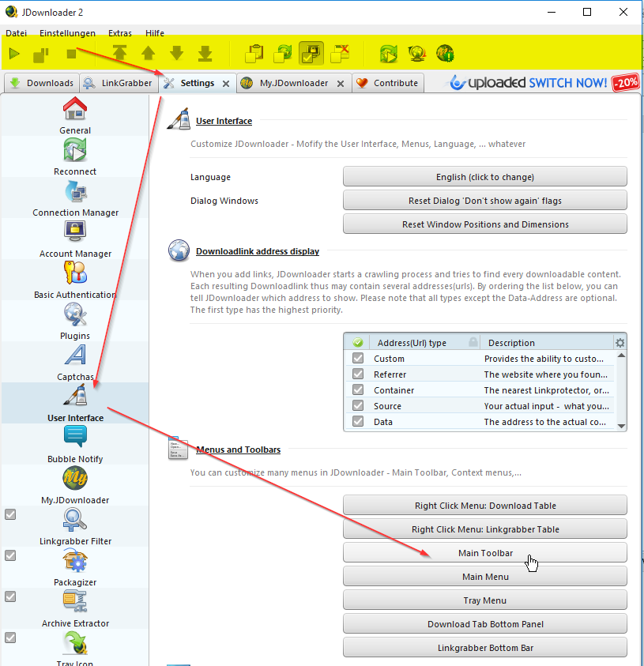Stop all downloads with stop icon
Screen dimensions: 644x666
(71, 54)
